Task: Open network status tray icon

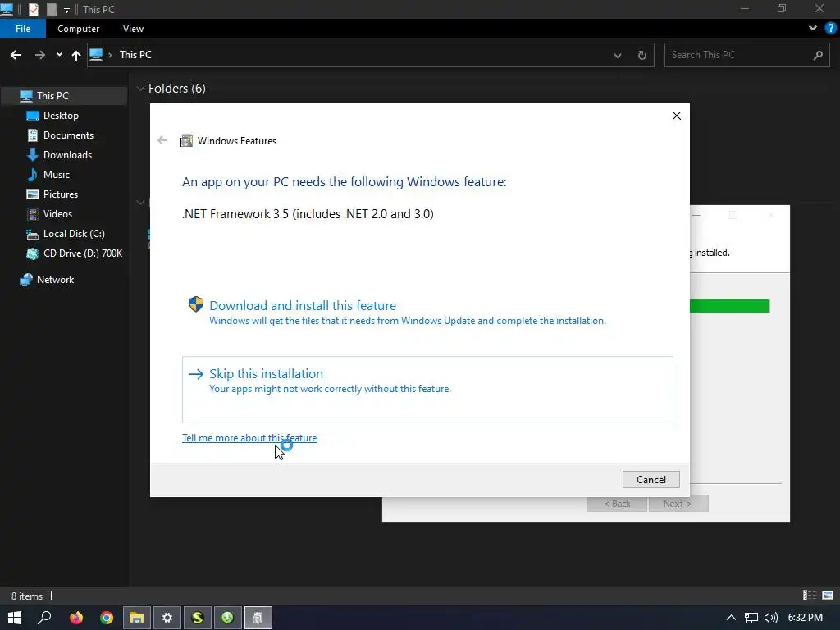Action: [751, 618]
